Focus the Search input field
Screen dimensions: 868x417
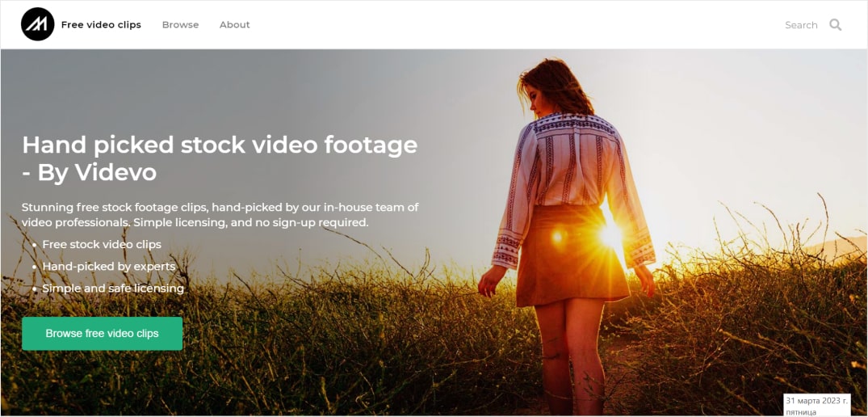pos(801,26)
